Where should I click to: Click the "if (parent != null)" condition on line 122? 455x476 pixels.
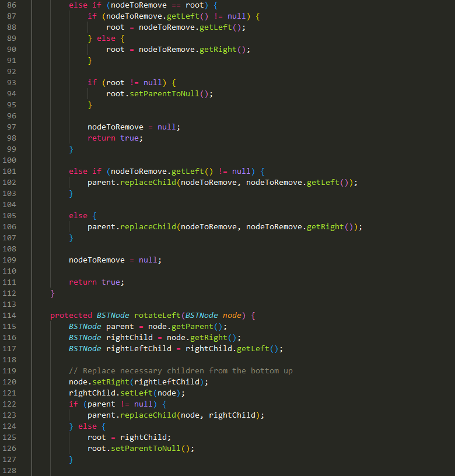(x=113, y=404)
